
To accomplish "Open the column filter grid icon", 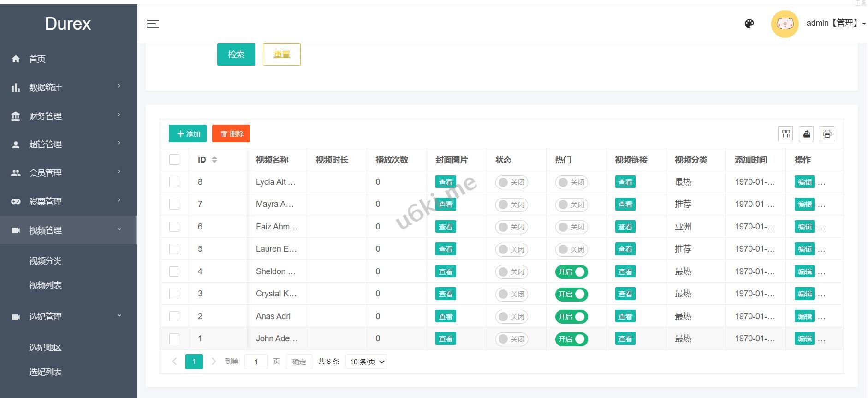I will pyautogui.click(x=786, y=134).
